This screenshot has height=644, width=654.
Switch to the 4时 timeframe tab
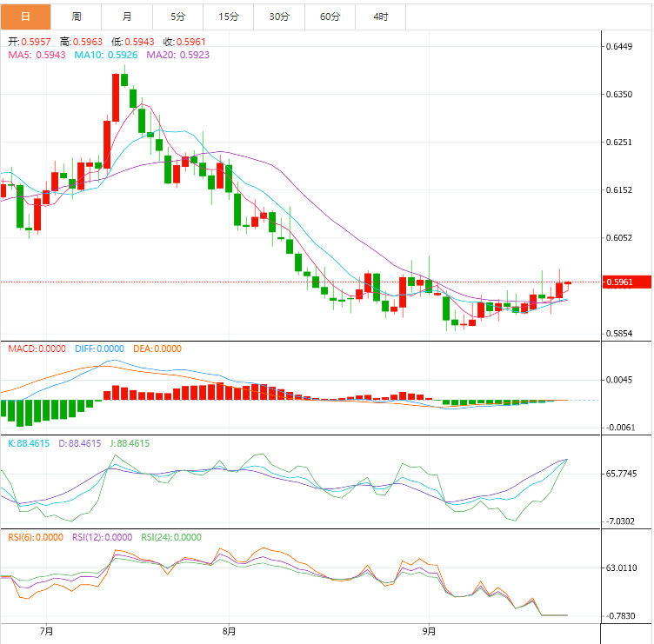click(381, 17)
